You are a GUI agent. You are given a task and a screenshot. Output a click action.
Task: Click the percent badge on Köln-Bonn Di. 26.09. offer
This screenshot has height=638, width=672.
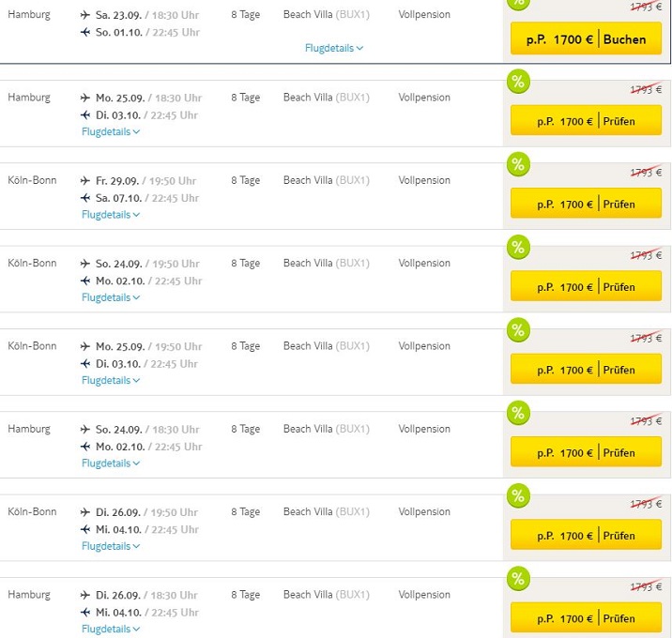pos(518,496)
